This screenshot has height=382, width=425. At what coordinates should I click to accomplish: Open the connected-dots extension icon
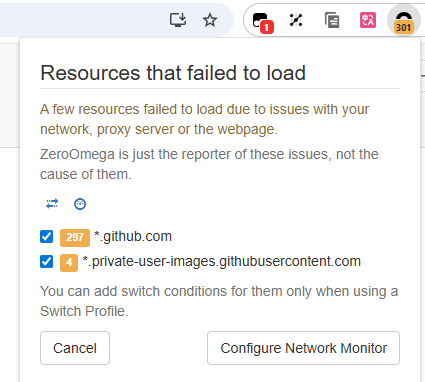[296, 20]
